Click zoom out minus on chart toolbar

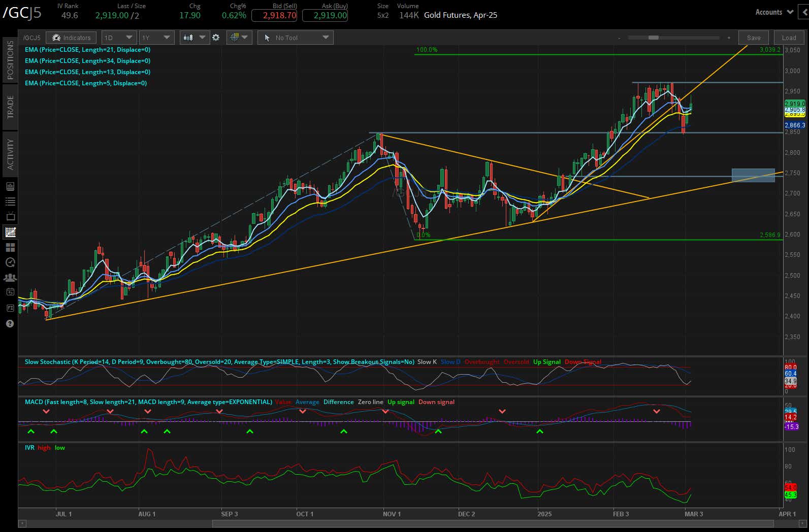(619, 38)
